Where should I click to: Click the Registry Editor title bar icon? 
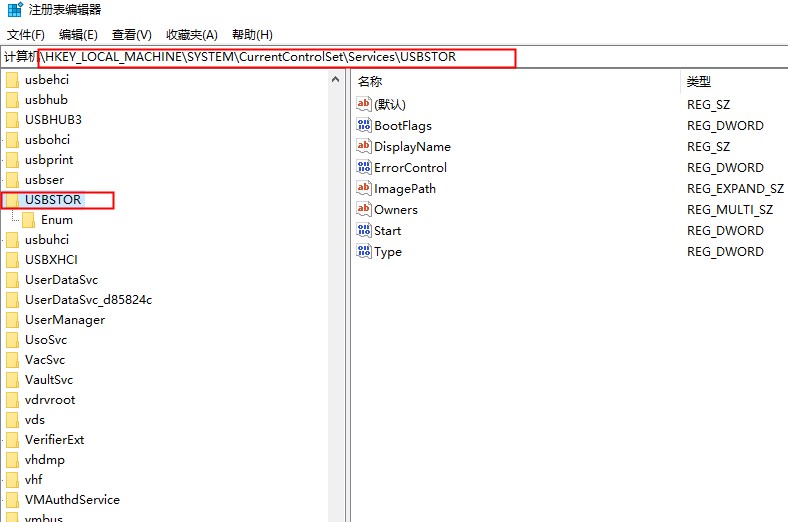coord(15,9)
